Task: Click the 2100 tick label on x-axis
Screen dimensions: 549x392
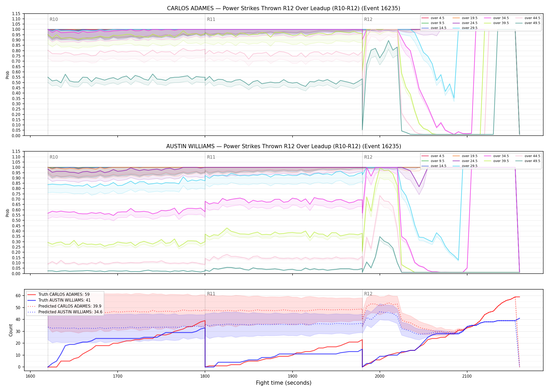Action: [467, 376]
